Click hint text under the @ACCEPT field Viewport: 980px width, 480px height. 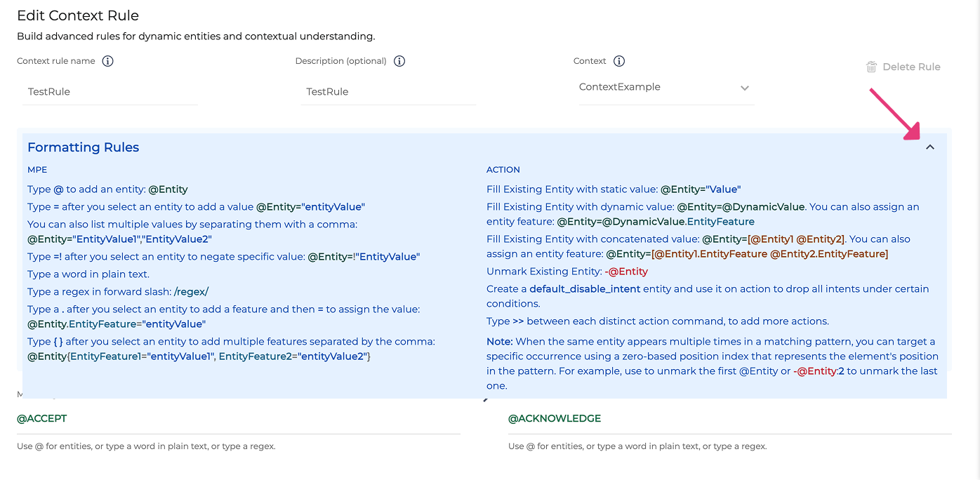click(x=146, y=446)
